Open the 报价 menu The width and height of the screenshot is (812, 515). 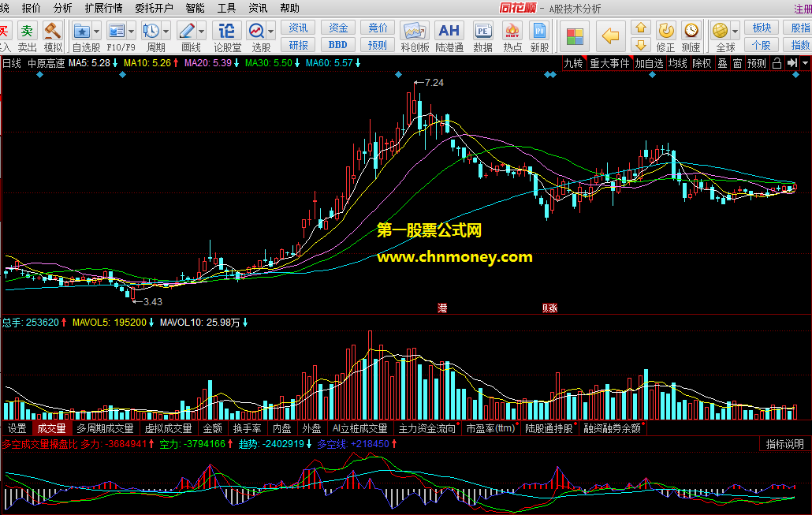31,8
